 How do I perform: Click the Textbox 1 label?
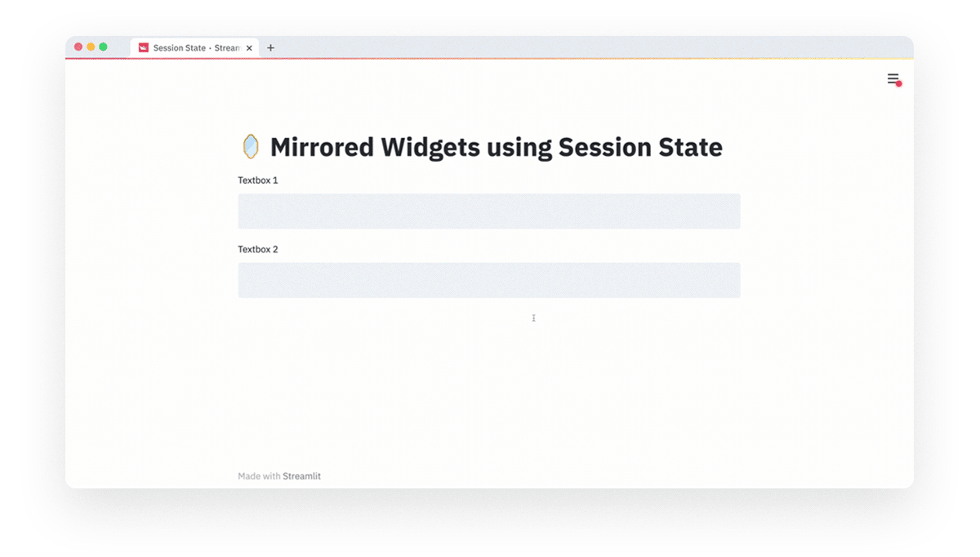(258, 180)
